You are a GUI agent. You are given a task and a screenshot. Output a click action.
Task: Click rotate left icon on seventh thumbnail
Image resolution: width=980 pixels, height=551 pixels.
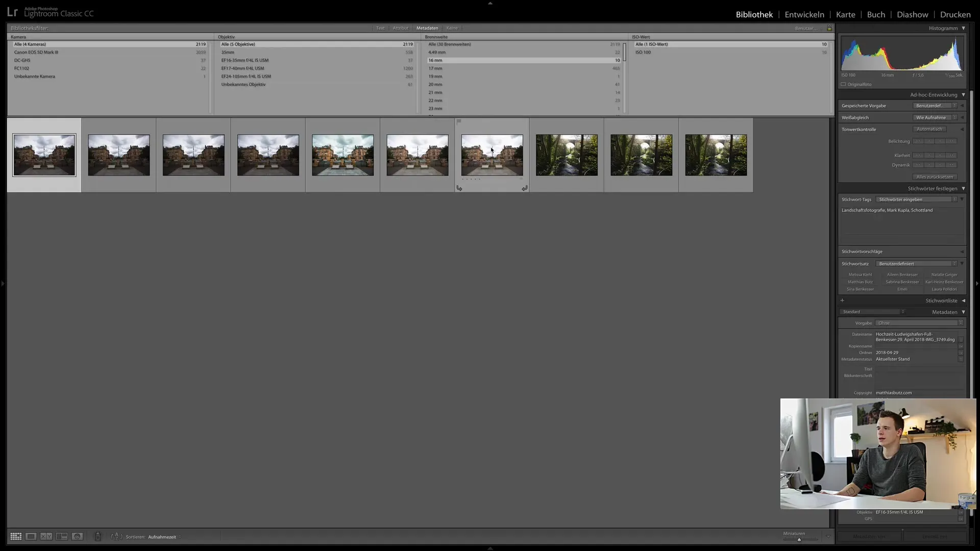(459, 188)
